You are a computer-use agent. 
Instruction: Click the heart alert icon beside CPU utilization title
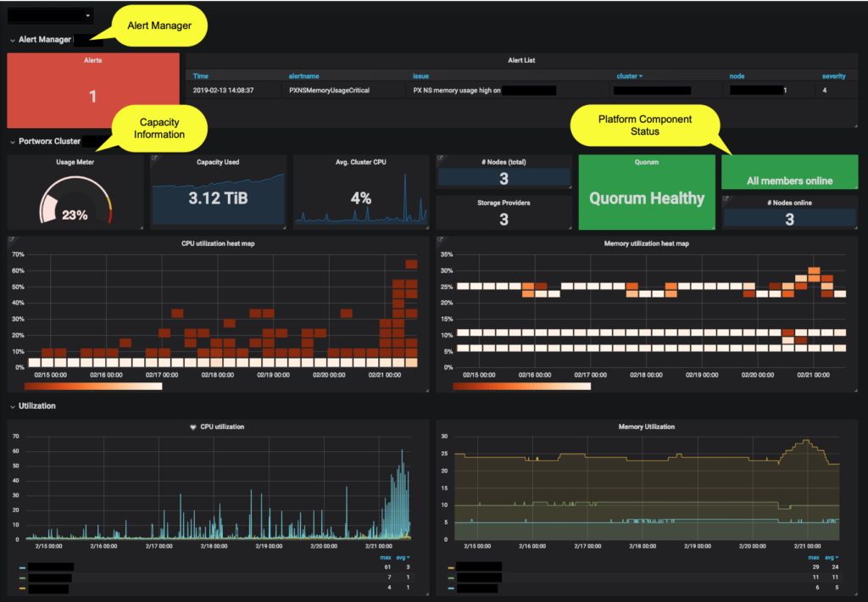point(193,426)
